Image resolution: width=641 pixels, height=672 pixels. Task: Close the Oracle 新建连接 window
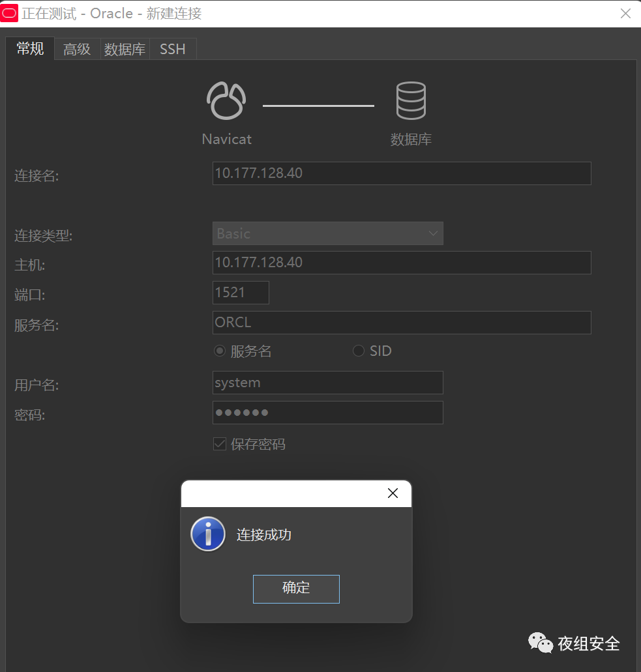point(625,13)
